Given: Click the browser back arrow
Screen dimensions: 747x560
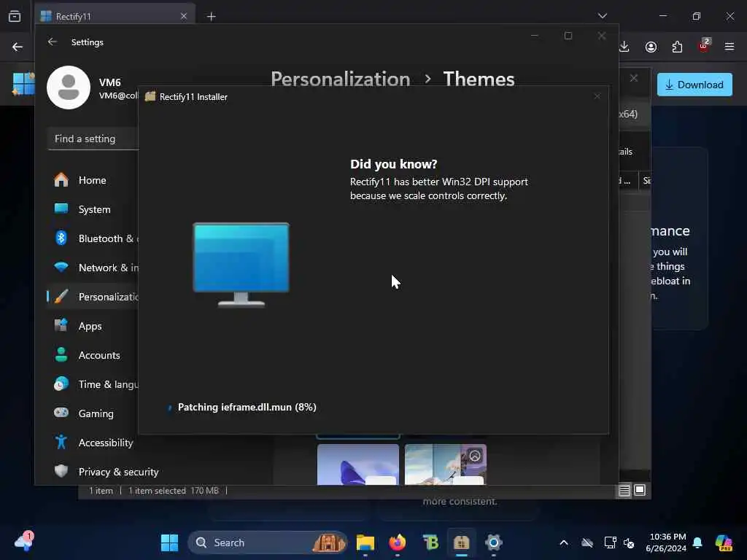Looking at the screenshot, I should click(18, 47).
